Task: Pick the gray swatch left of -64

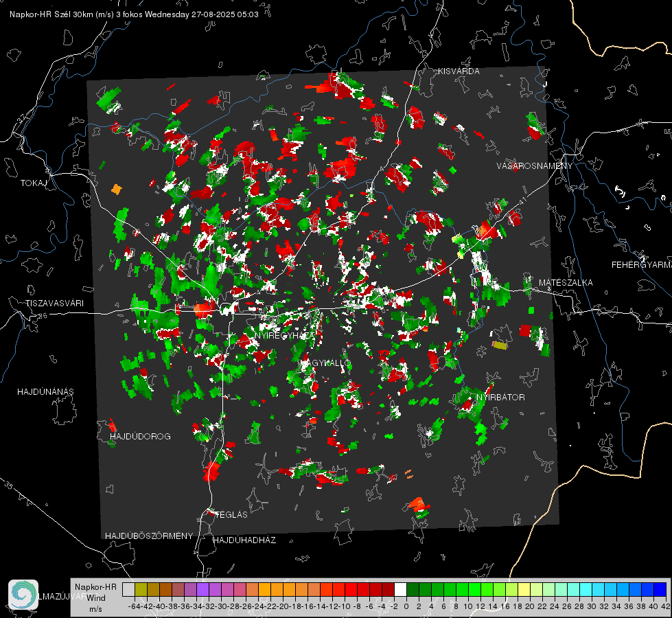Action: tap(128, 589)
